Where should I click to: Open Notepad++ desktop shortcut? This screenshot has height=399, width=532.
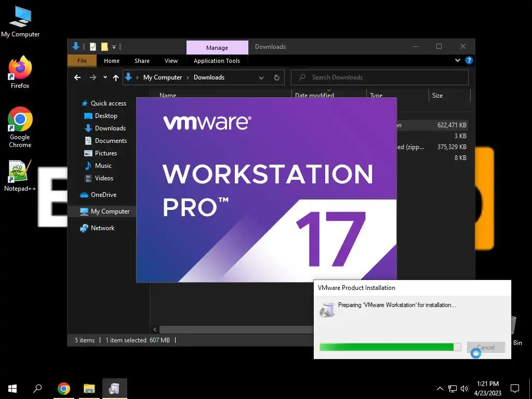tap(20, 176)
